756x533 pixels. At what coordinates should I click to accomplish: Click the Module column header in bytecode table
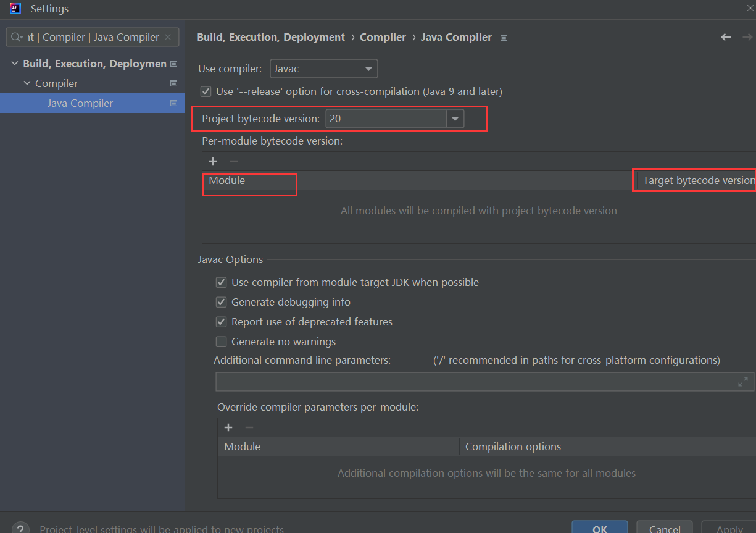click(x=418, y=180)
